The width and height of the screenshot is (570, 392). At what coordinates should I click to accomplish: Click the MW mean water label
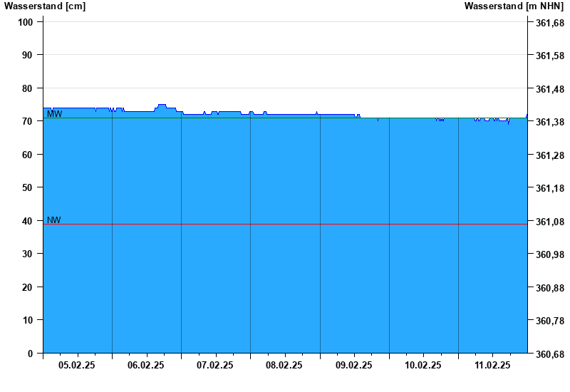[55, 114]
